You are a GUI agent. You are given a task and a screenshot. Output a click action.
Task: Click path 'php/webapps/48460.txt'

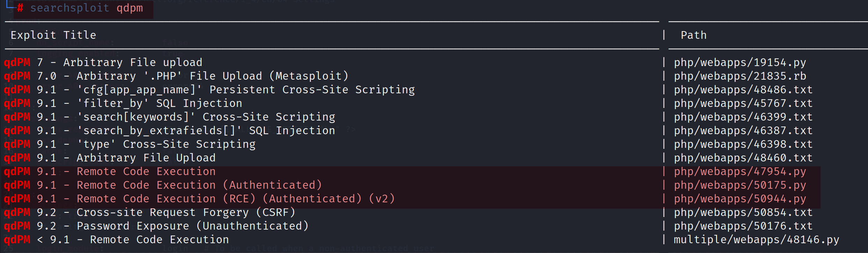coord(743,158)
